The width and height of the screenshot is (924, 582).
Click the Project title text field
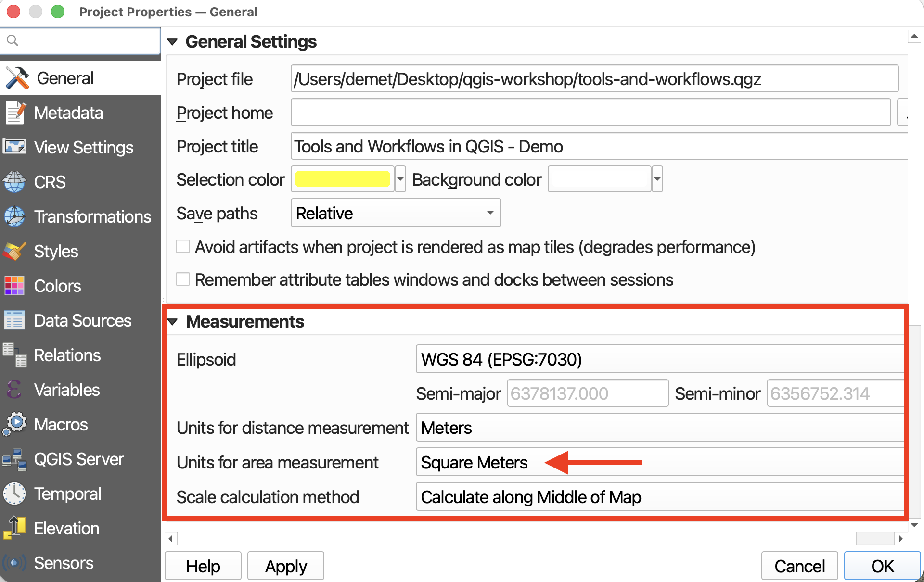pyautogui.click(x=599, y=146)
